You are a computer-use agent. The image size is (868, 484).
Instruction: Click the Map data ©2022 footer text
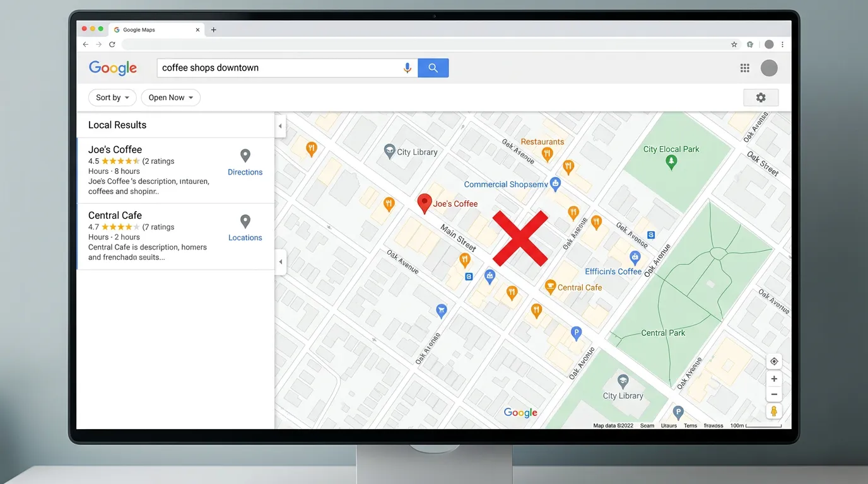click(x=613, y=425)
